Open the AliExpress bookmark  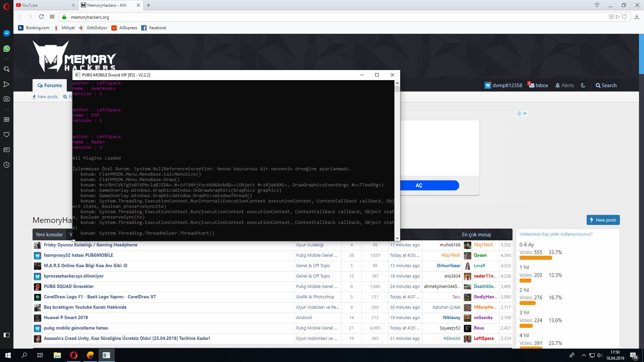[x=124, y=28]
